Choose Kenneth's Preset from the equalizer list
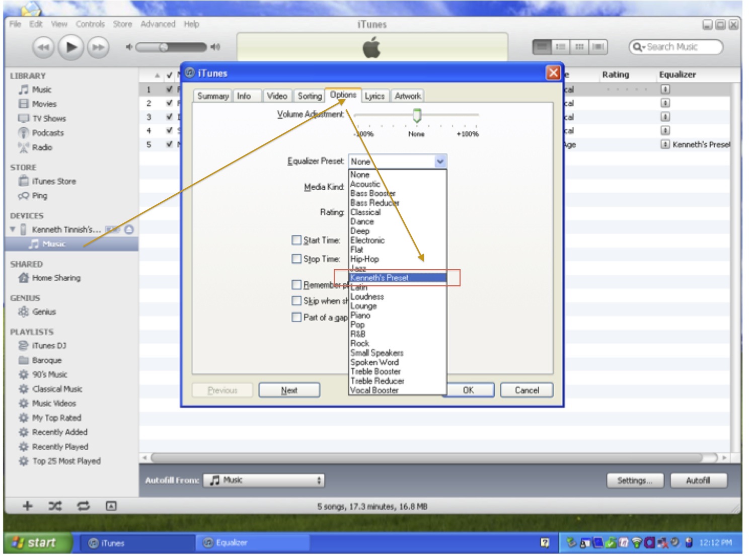 point(398,278)
